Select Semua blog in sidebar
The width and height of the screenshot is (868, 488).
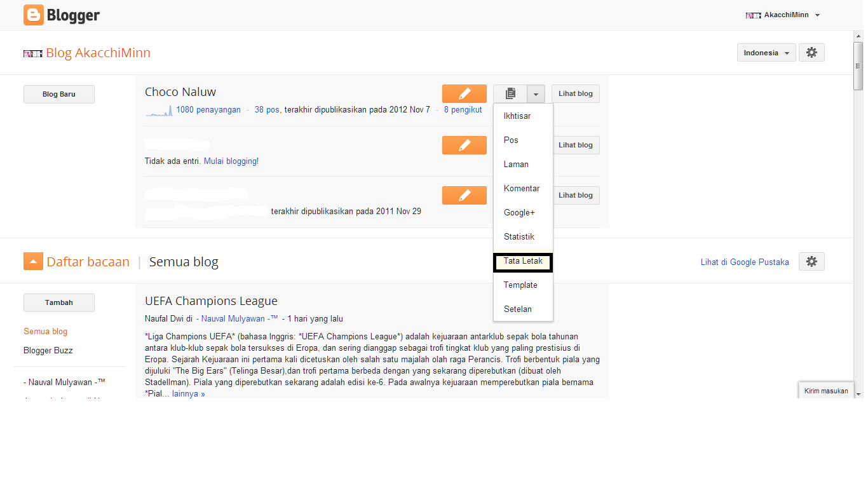[x=45, y=332]
